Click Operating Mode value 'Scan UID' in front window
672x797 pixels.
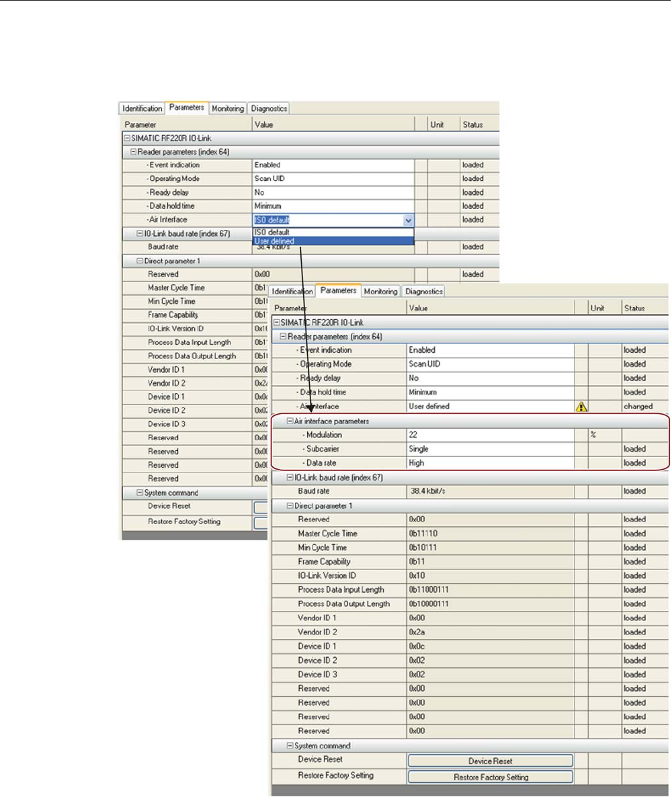pyautogui.click(x=491, y=364)
